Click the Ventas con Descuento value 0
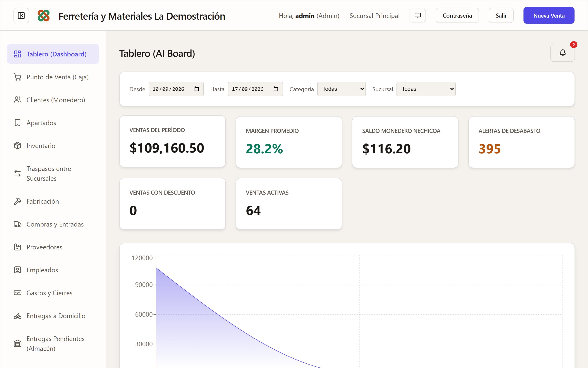588x368 pixels. coord(133,211)
